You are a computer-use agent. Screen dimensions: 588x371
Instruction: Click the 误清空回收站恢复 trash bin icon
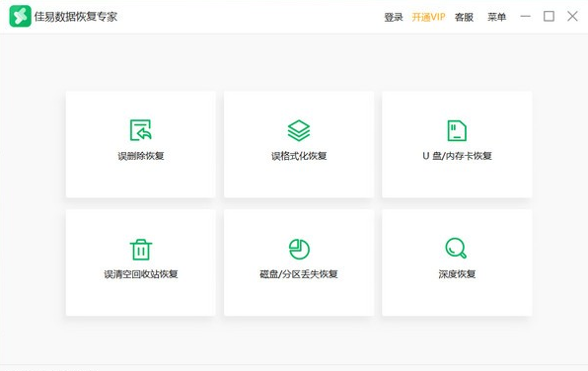coord(141,250)
